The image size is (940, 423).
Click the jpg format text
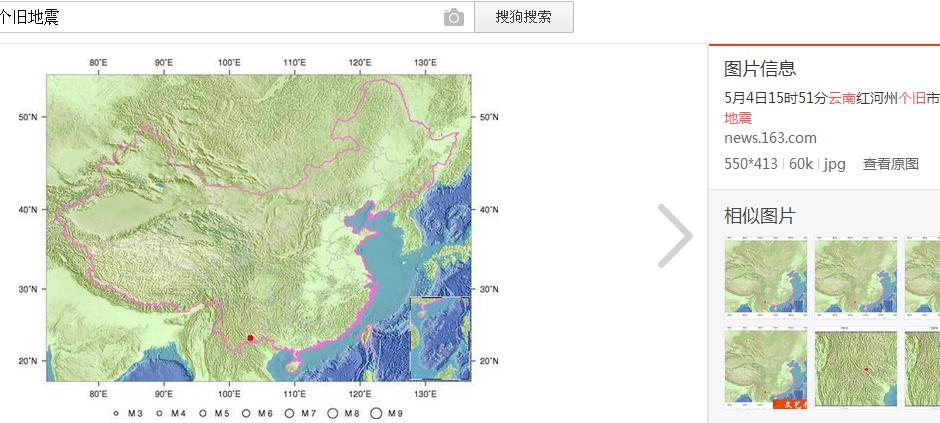[x=834, y=164]
